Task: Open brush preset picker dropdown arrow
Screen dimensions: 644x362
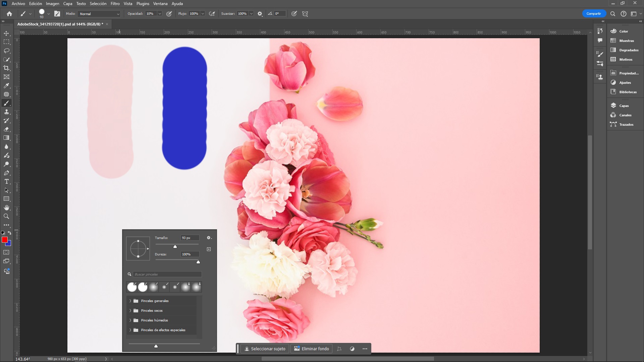Action: (x=49, y=14)
